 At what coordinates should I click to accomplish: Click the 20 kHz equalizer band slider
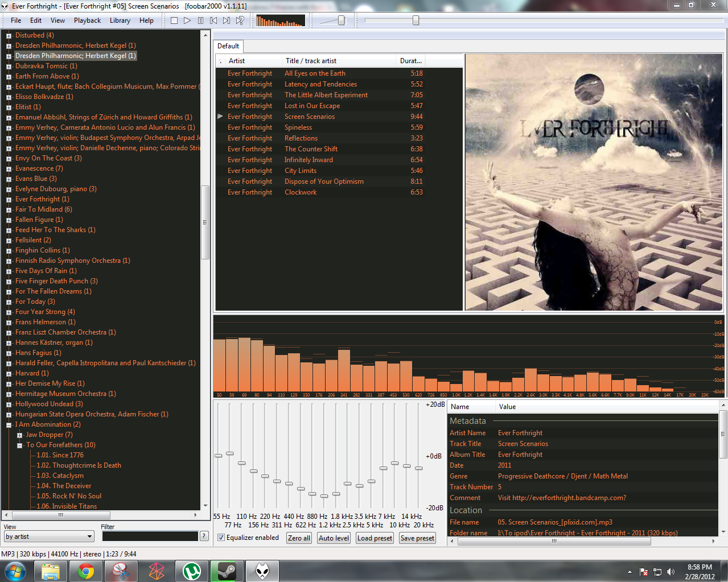tap(418, 468)
